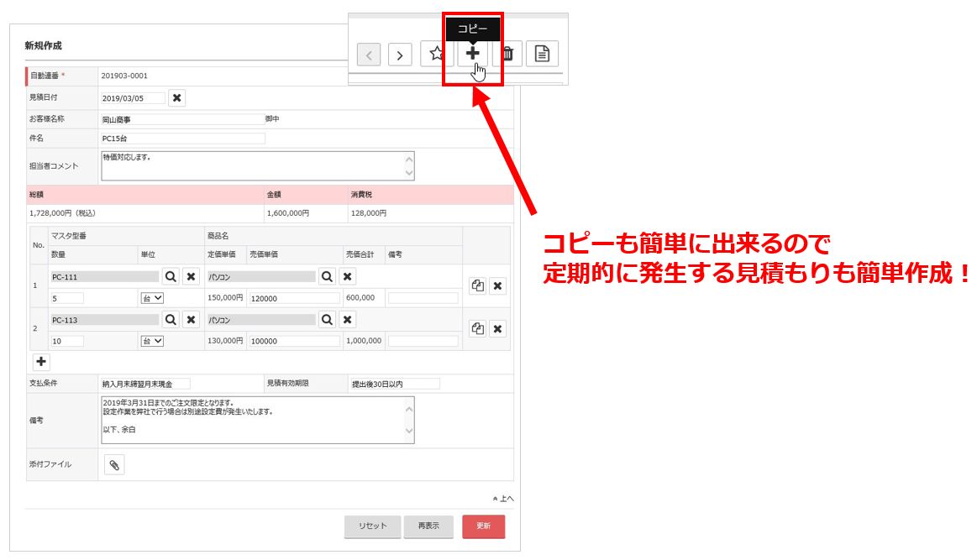Open unit dropdown for row 1

click(x=152, y=297)
